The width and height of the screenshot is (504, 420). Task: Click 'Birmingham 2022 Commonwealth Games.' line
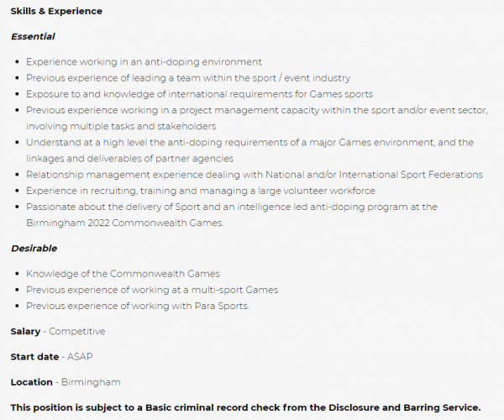[124, 223]
